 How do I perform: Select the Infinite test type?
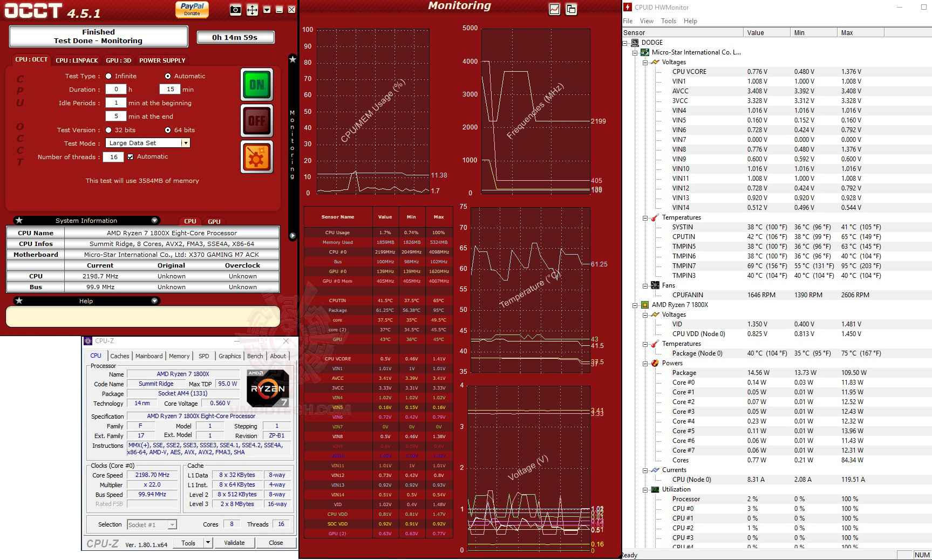coord(109,76)
